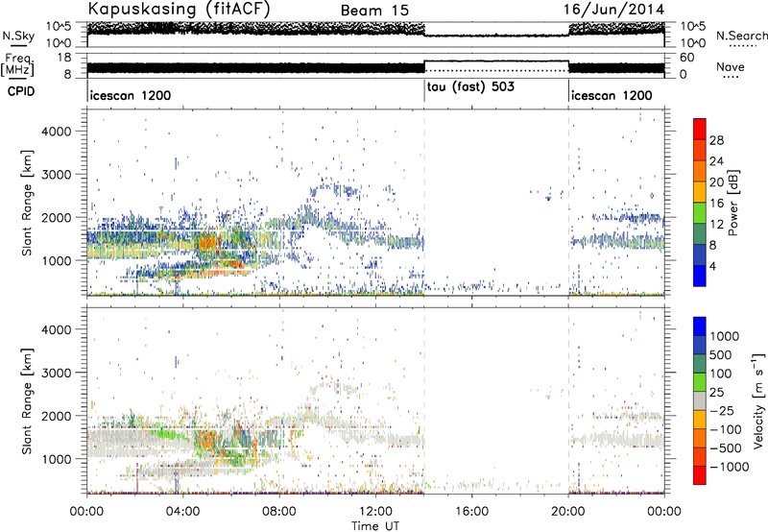Click the CPID row label

click(x=21, y=91)
